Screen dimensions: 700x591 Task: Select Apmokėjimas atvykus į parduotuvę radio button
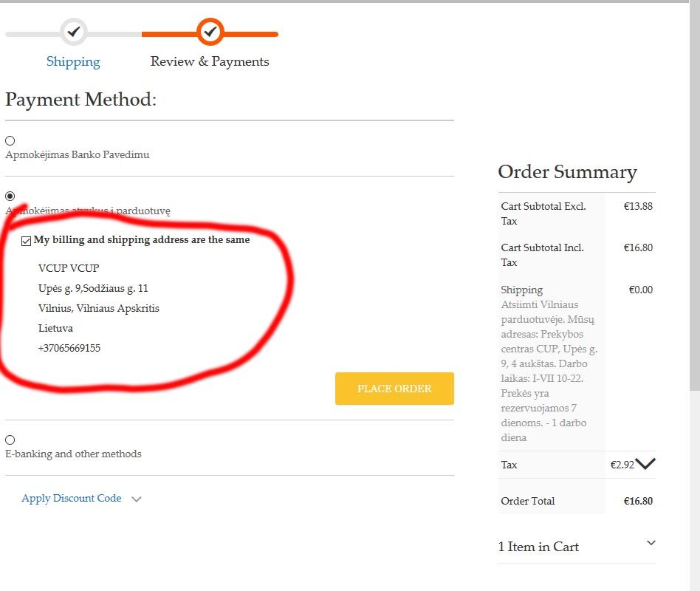[10, 196]
